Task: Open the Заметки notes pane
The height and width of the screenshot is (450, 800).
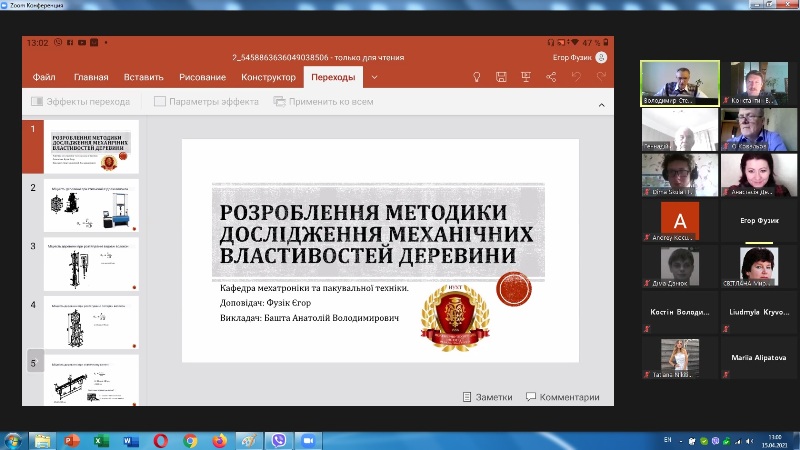Action: pyautogui.click(x=487, y=397)
